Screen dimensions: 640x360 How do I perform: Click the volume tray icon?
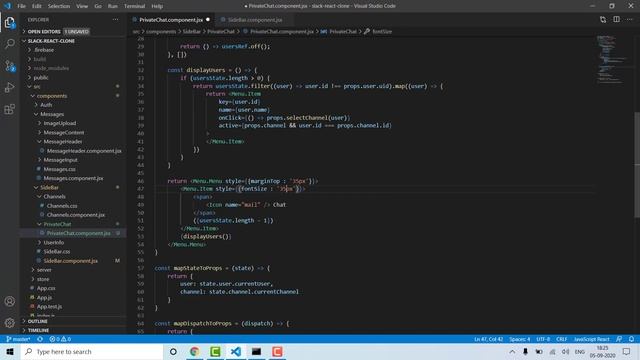point(566,352)
